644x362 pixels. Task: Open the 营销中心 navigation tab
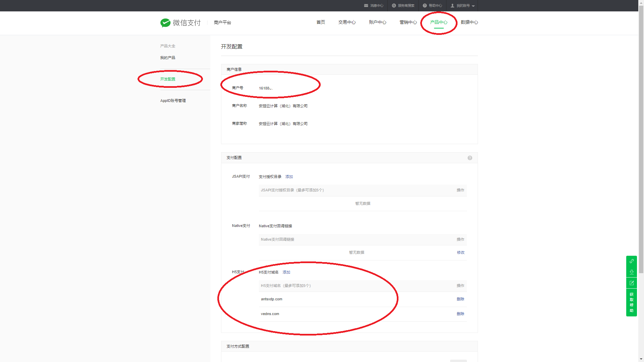(x=408, y=22)
